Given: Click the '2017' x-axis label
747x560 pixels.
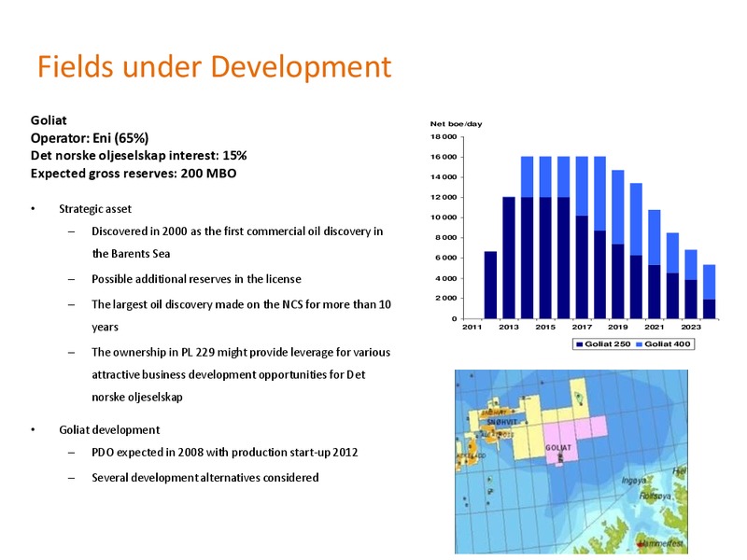Looking at the screenshot, I should coord(582,328).
